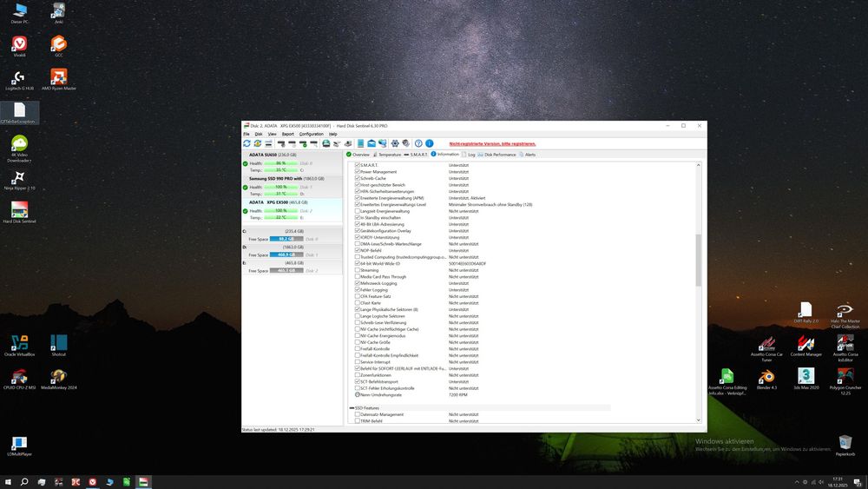This screenshot has height=489, width=868.
Task: Toggle 48-Bit LBA-Adressierung checkbox
Action: click(x=357, y=224)
